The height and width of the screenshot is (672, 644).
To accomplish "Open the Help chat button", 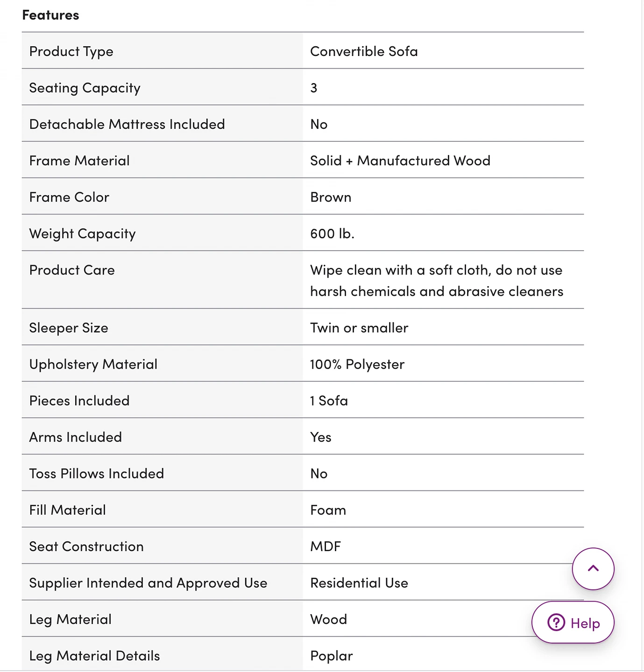I will coord(573,623).
